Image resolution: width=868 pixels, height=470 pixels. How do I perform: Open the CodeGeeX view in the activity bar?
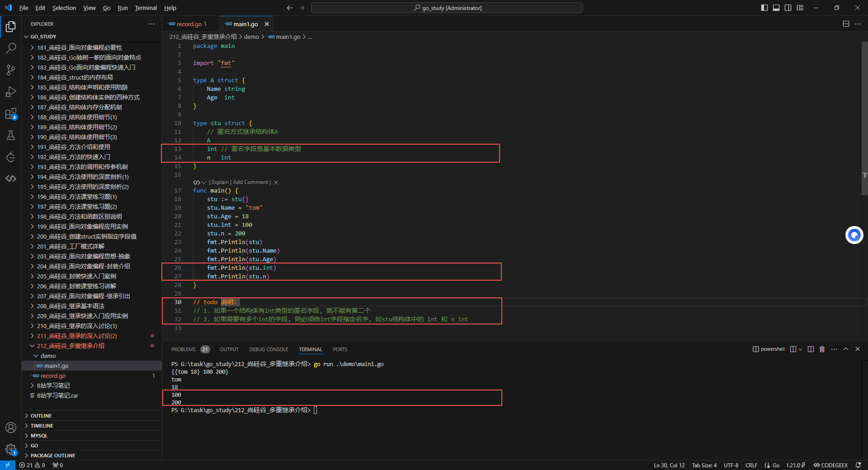tap(11, 179)
